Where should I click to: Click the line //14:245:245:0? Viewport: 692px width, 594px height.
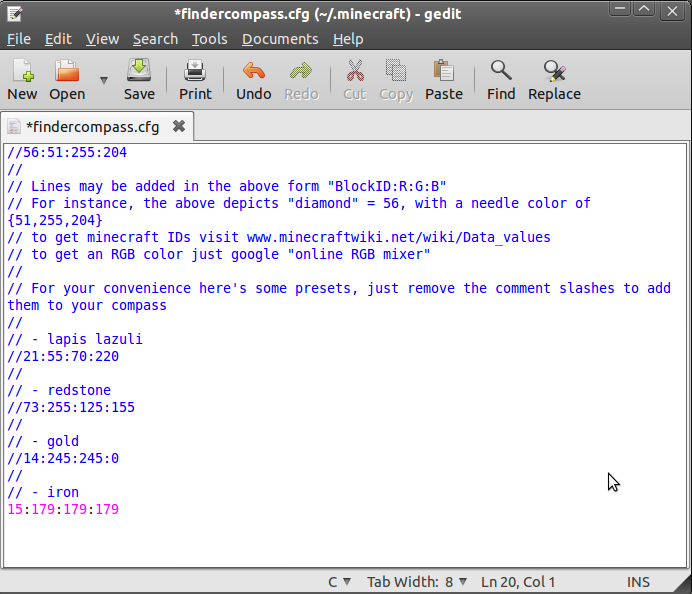[x=63, y=458]
